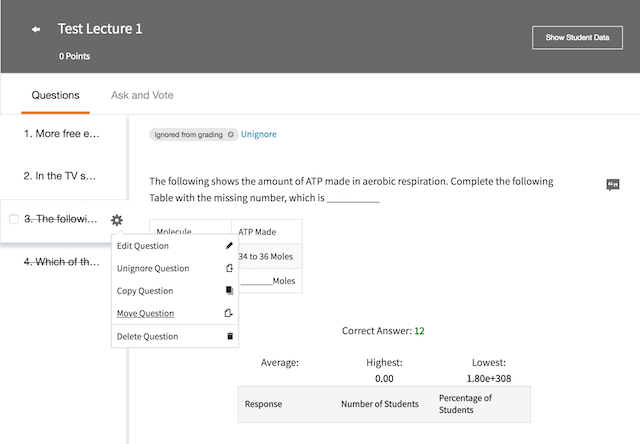The height and width of the screenshot is (444, 640).
Task: Click the blue Unignore link
Action: [x=259, y=134]
